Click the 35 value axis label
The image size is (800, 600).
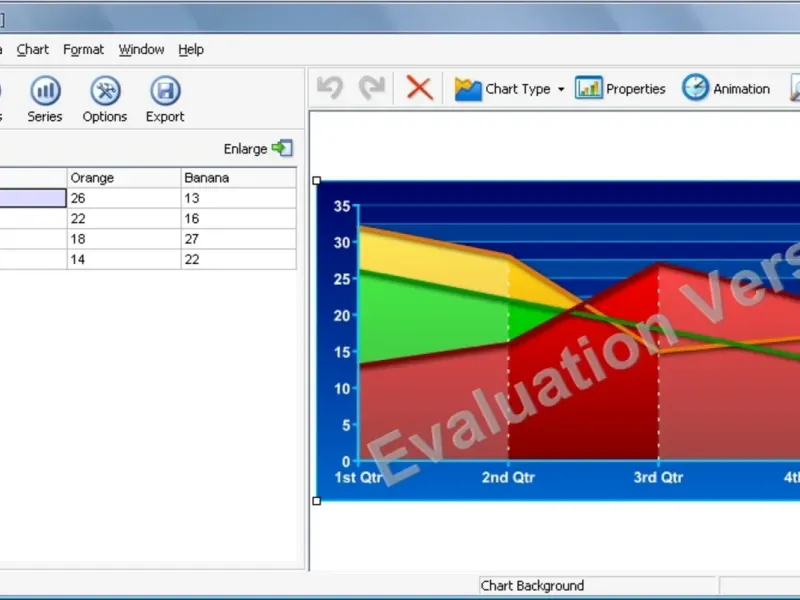point(342,206)
